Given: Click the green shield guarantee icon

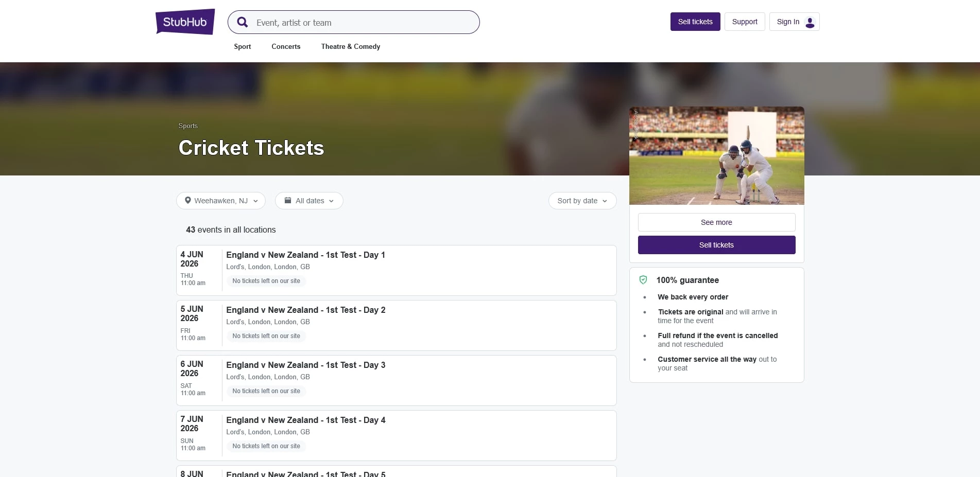Looking at the screenshot, I should [643, 280].
